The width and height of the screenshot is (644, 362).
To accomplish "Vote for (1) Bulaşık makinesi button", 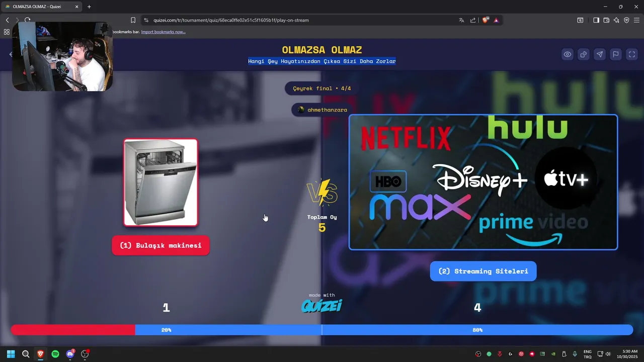I will [160, 245].
